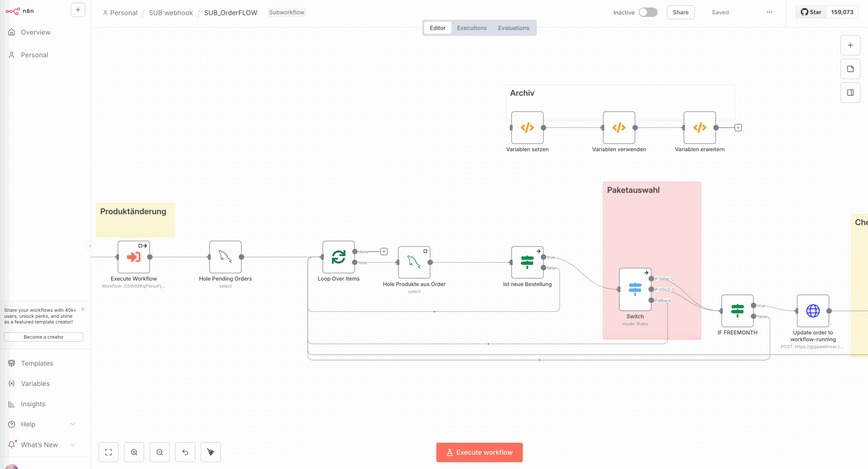
Task: Click the add sticky note icon
Action: pos(850,69)
